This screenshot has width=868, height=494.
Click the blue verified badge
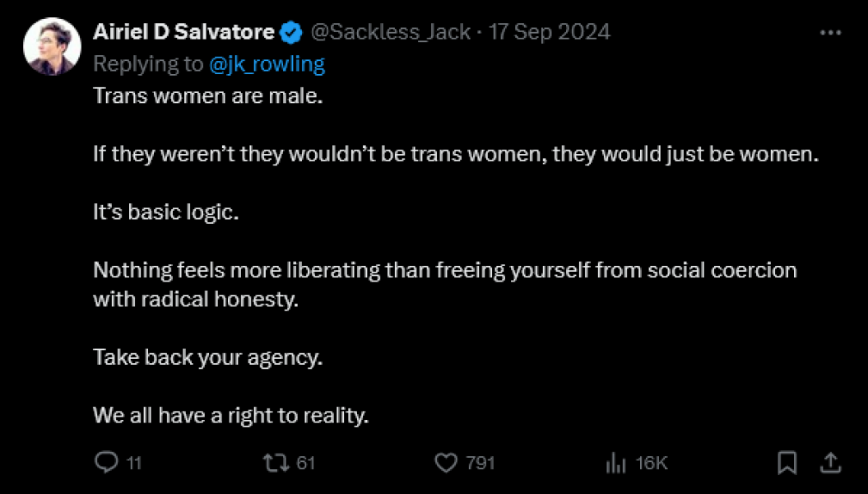(290, 33)
